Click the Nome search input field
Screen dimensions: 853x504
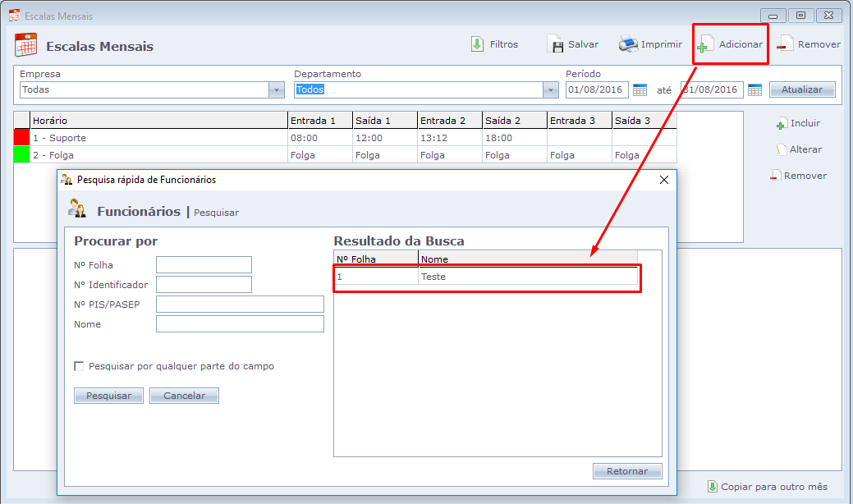click(240, 324)
